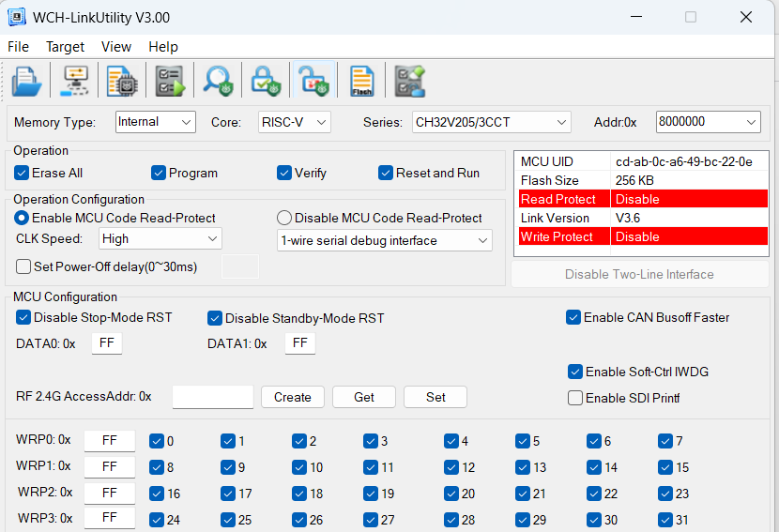Click the query chip info toolbar icon
The width and height of the screenshot is (779, 532).
click(122, 81)
